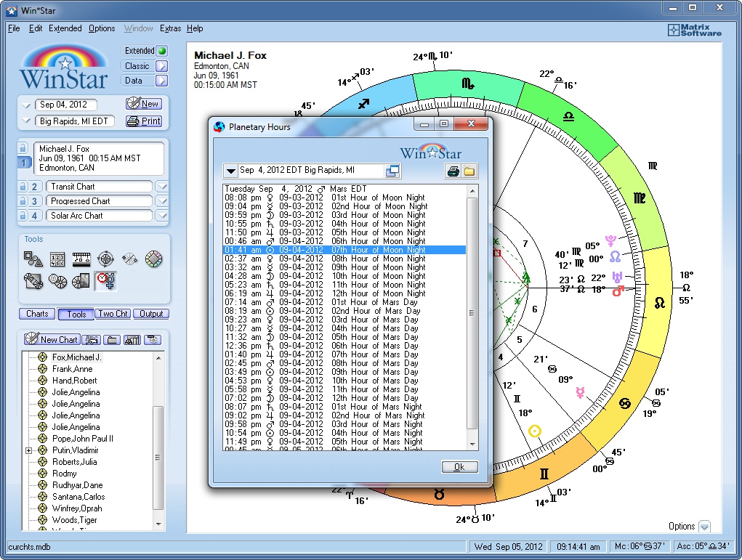
Task: Click scroll down arrow in Planetary Hours list
Action: pyautogui.click(x=472, y=444)
